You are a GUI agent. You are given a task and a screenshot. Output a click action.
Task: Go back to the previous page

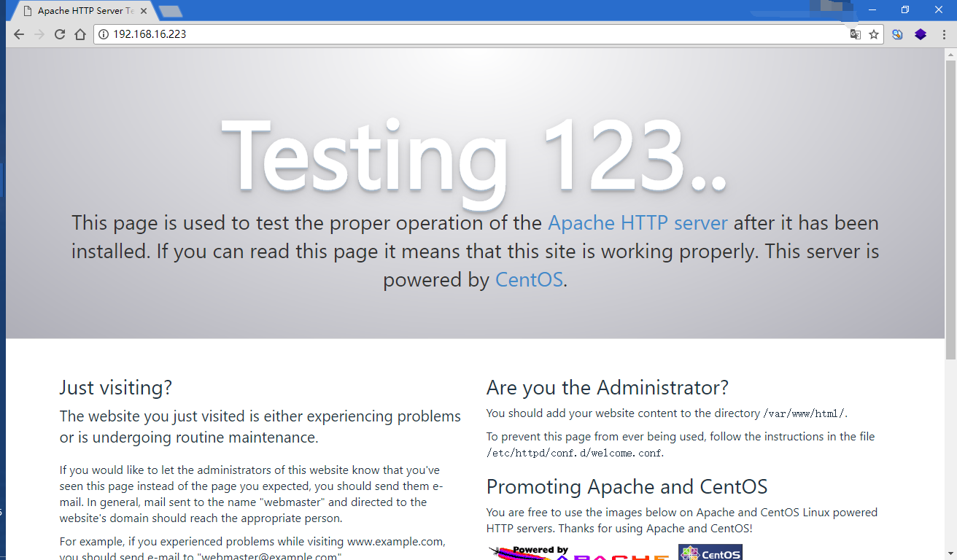[19, 34]
